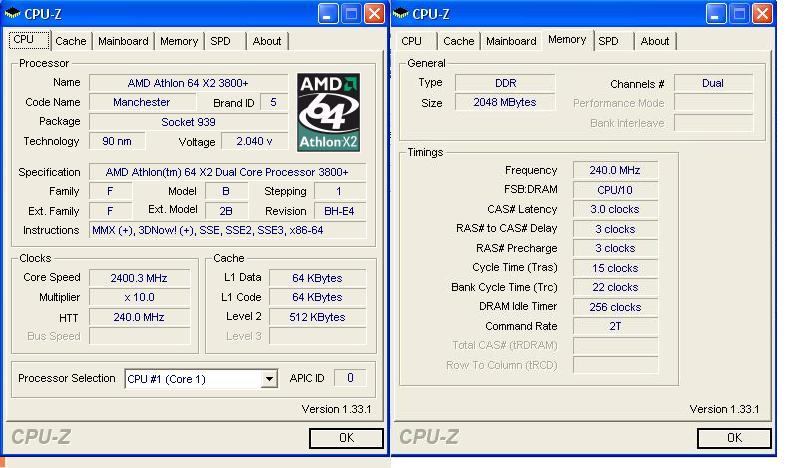Switch to Cache tab in left window

(70, 41)
